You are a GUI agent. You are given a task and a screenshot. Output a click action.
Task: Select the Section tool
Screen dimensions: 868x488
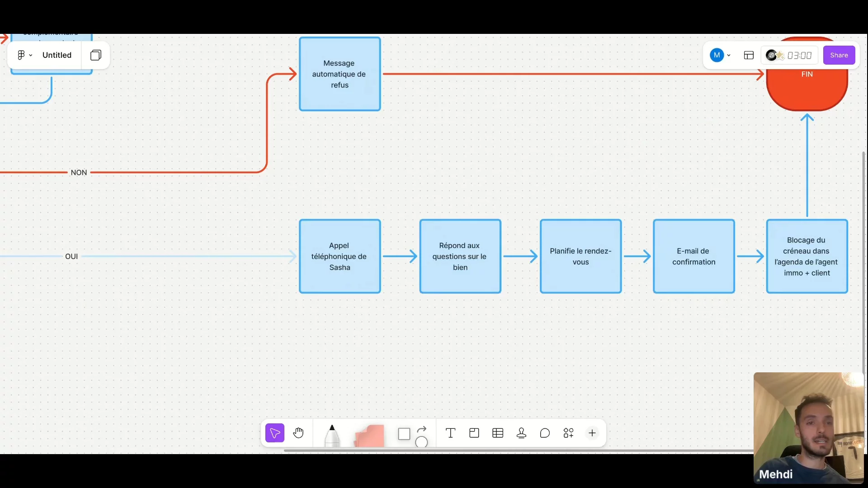point(474,433)
